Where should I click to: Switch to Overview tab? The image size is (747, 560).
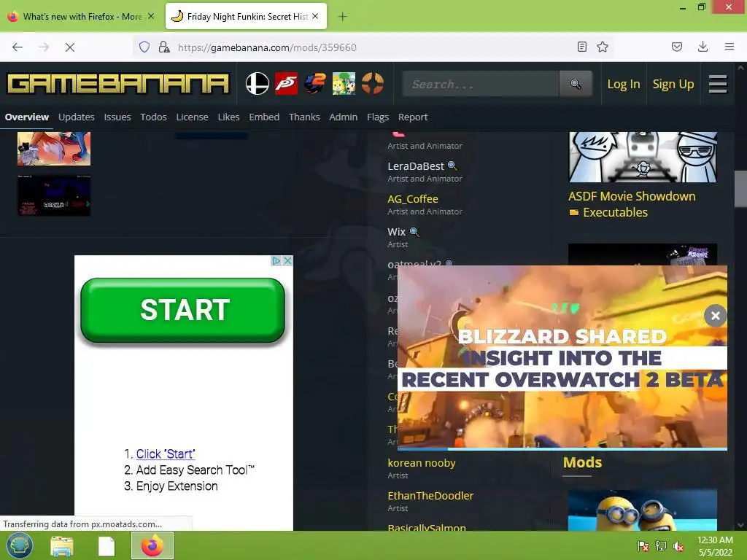27,117
